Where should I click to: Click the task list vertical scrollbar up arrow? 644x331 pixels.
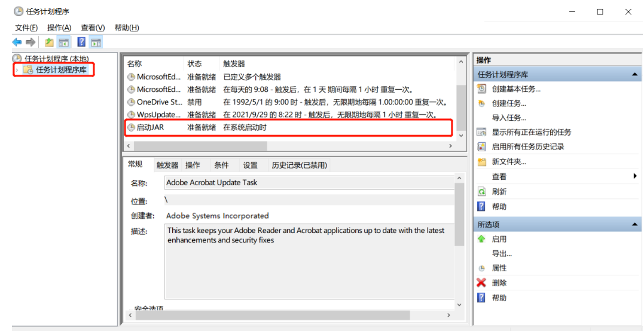coord(460,62)
